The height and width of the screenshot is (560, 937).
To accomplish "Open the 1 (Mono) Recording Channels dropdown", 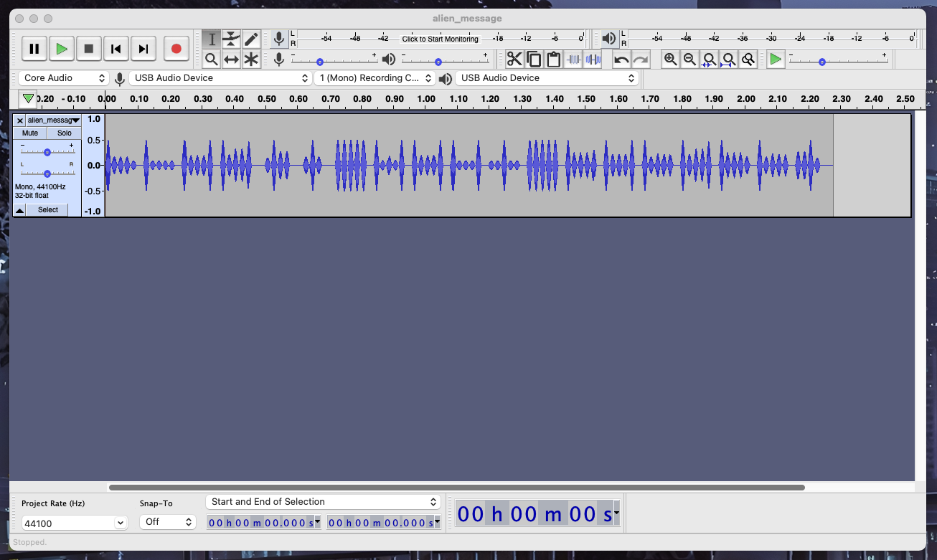I will [x=375, y=78].
